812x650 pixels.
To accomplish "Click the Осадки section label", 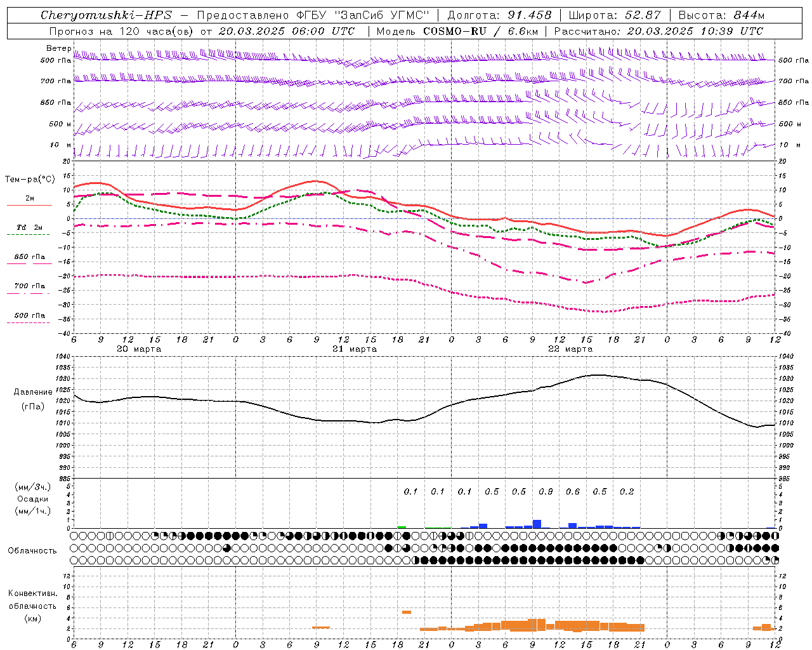I will pos(33,499).
